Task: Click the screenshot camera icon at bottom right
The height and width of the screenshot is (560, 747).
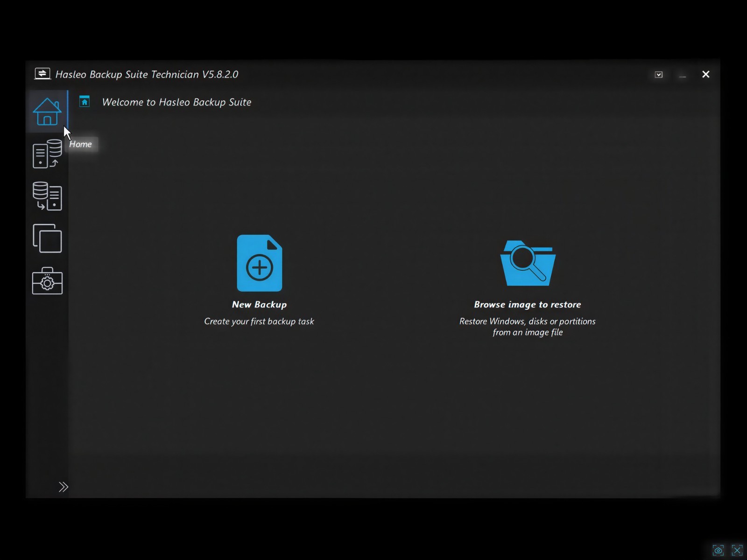Action: coord(718,551)
